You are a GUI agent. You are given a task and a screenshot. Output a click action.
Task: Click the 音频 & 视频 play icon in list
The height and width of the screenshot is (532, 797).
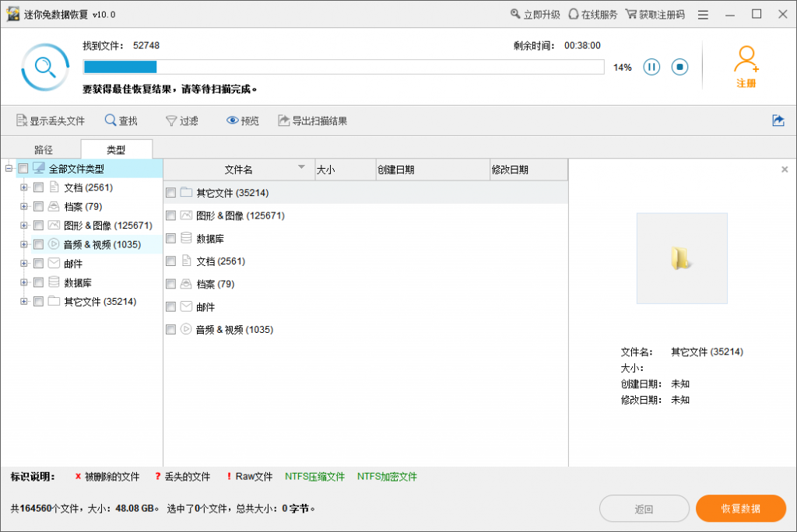pyautogui.click(x=186, y=329)
